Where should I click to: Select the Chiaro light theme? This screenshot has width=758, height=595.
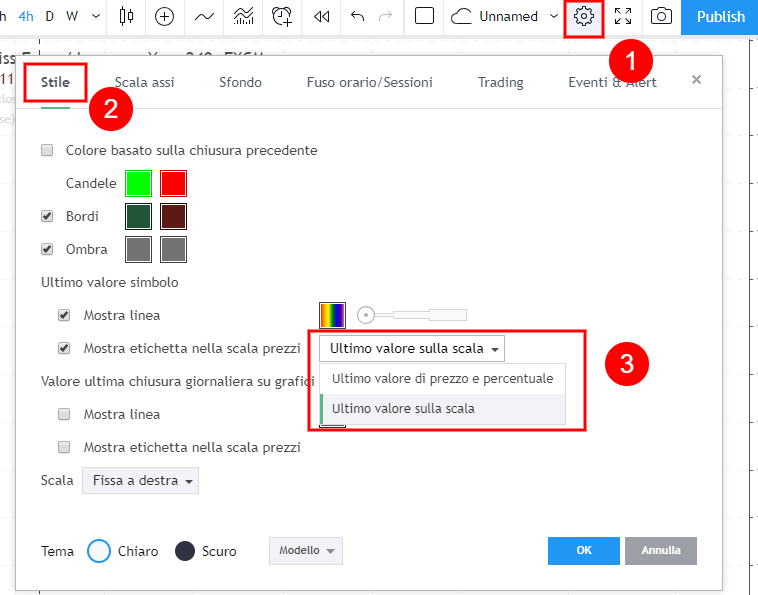click(x=99, y=551)
